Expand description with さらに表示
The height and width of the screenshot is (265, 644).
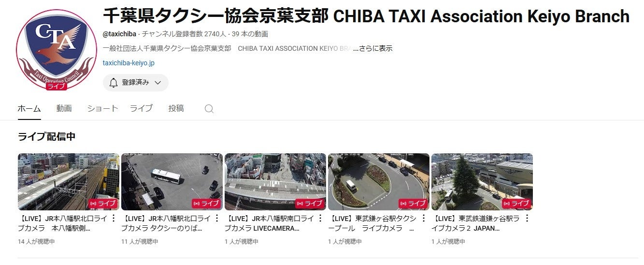[x=372, y=48]
